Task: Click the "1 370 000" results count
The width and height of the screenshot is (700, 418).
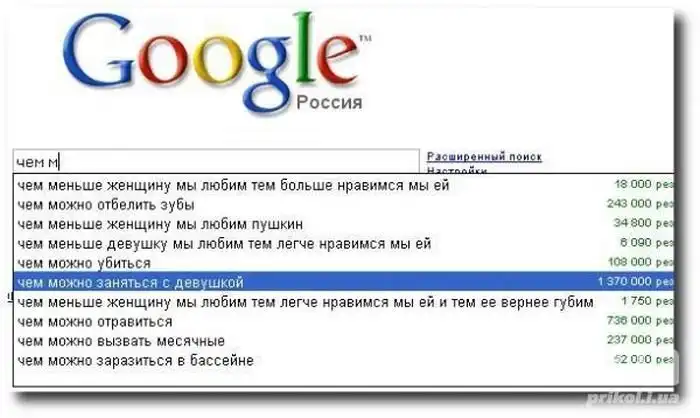Action: [630, 283]
